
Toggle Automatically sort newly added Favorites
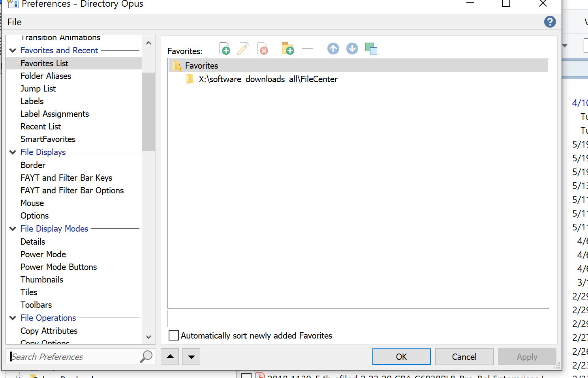pyautogui.click(x=173, y=335)
